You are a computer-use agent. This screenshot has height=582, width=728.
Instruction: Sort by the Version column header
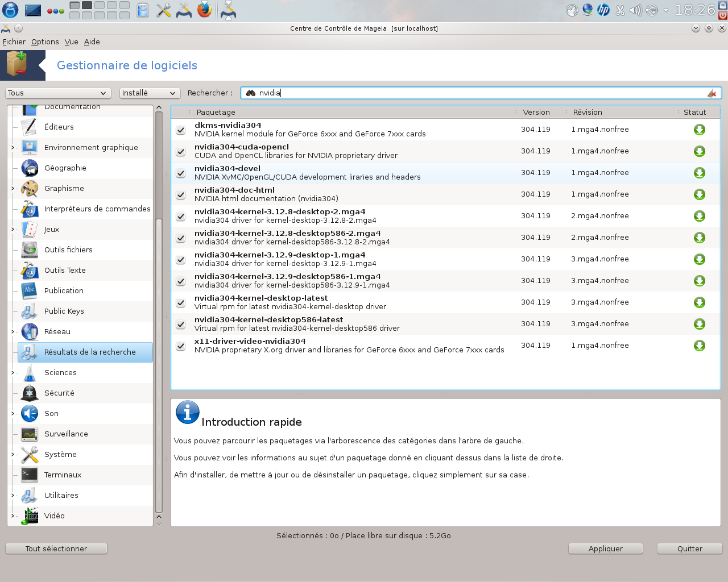(541, 112)
